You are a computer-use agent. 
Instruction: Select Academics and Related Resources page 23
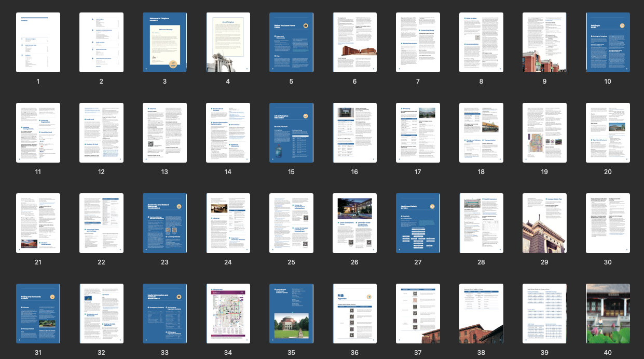pyautogui.click(x=165, y=223)
